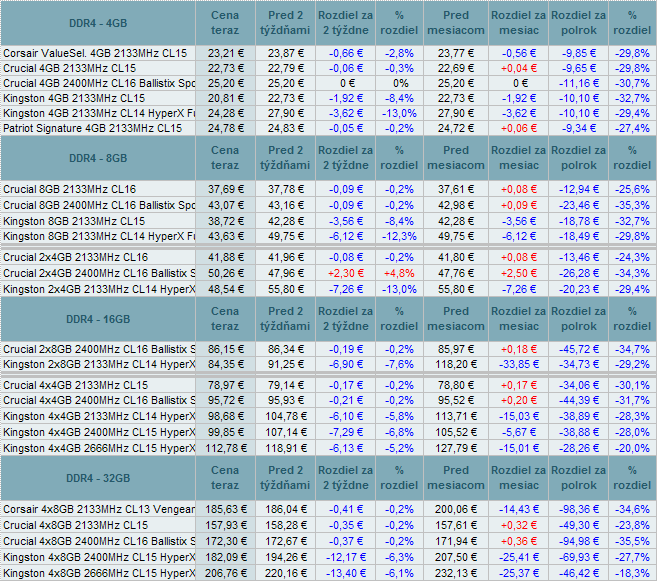Click the two-week difference "-12,17 €"
Viewport: 657px width, 581px height.
coord(346,558)
